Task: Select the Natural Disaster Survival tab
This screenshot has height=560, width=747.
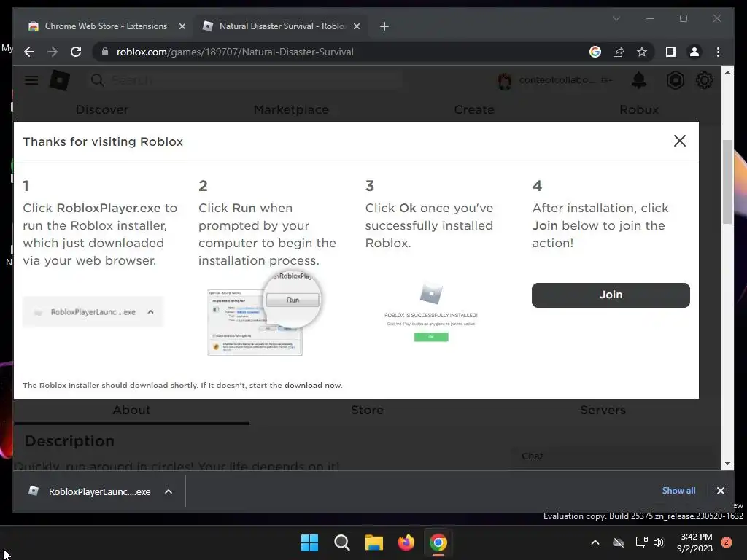Action: (281, 26)
